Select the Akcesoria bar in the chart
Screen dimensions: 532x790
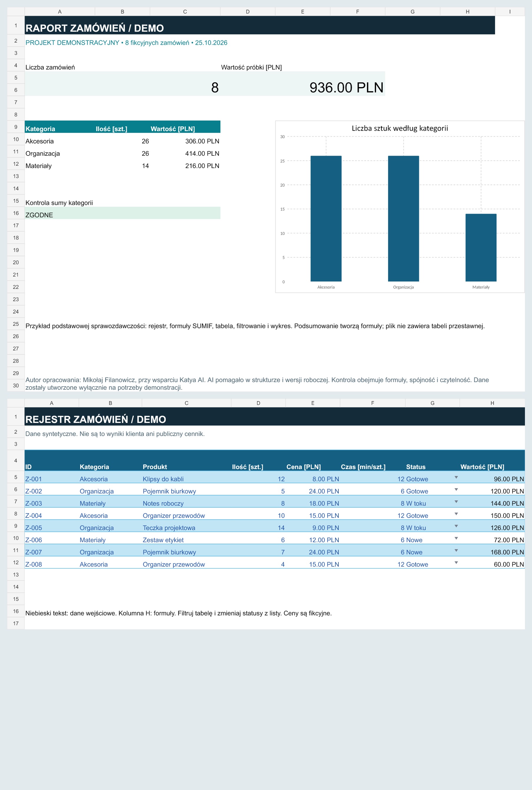tap(326, 218)
